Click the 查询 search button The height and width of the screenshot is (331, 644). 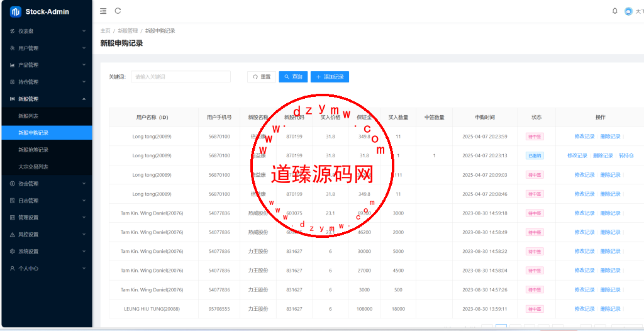[x=293, y=77]
